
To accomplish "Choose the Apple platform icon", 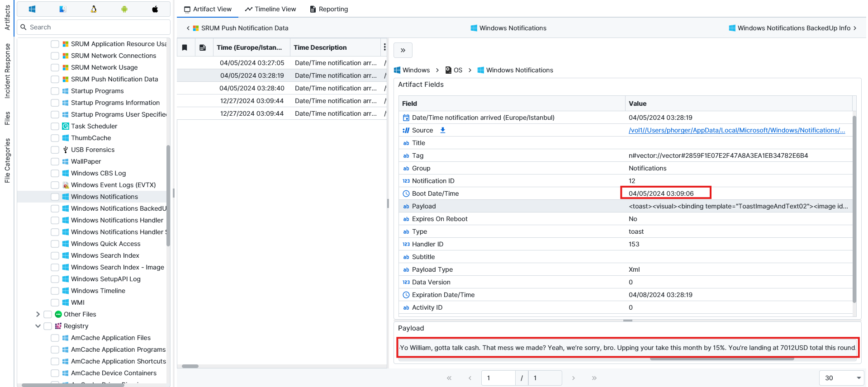I will [x=155, y=9].
